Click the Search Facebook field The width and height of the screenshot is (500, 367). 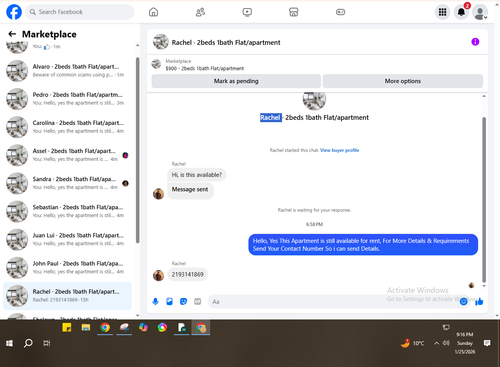click(x=80, y=12)
